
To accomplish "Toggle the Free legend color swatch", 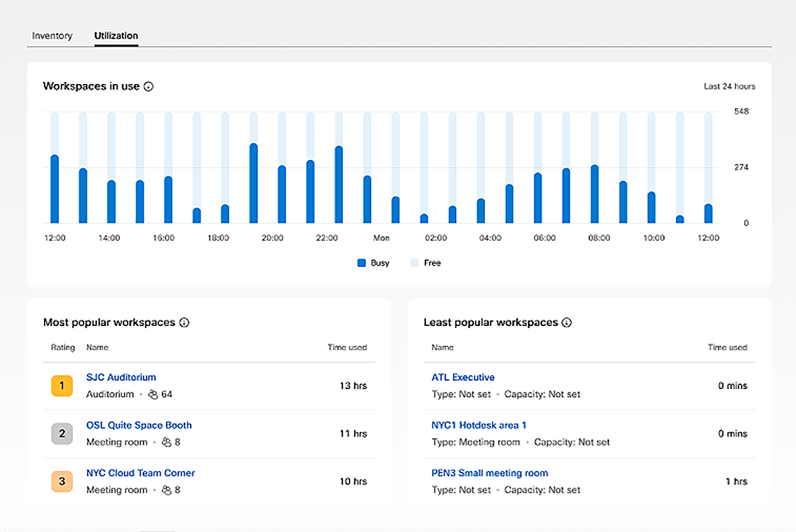I will click(415, 263).
